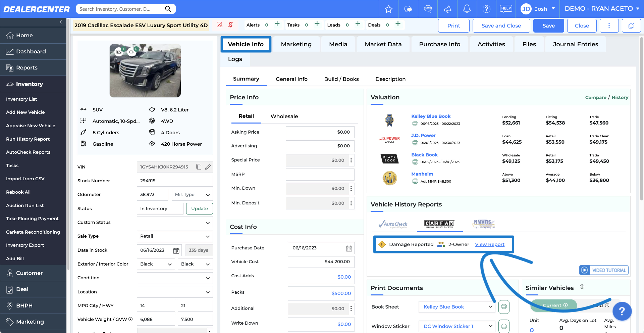
Task: Open the Condition dropdown
Action: point(175,278)
